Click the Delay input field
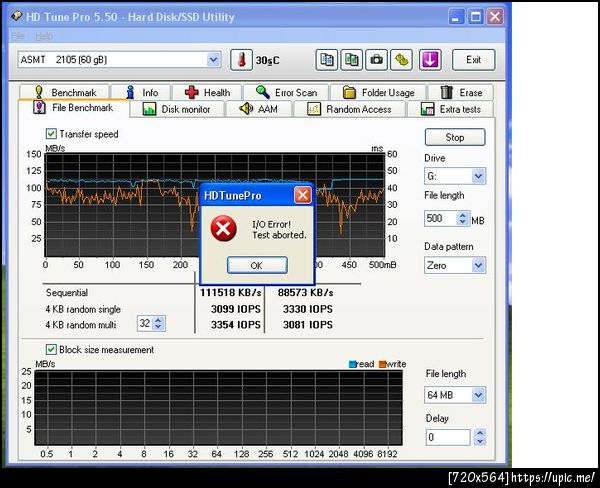Viewport: 600px width, 488px height. tap(448, 437)
